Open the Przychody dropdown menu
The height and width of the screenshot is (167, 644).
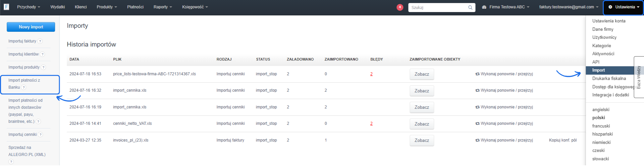tap(29, 7)
